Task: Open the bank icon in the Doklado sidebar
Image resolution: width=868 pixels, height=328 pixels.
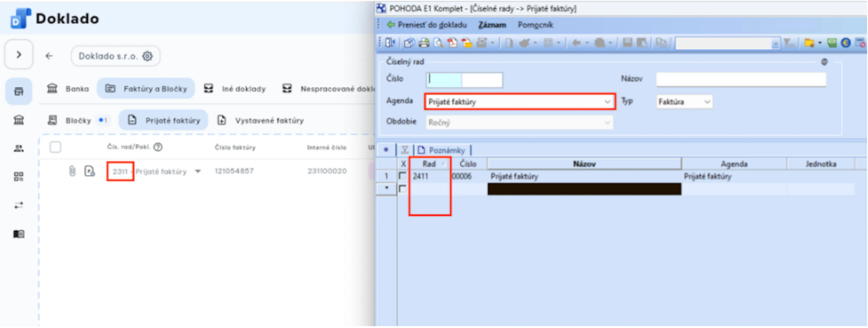Action: (x=19, y=120)
